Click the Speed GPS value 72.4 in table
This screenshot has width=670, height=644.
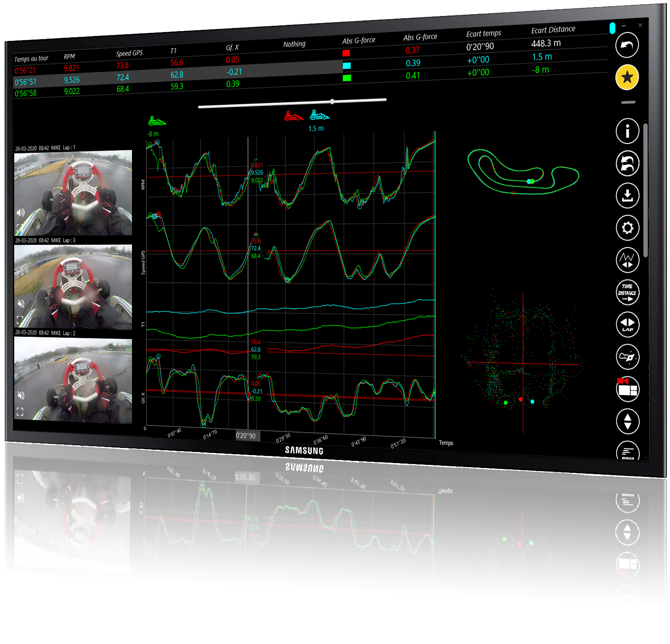tap(123, 77)
